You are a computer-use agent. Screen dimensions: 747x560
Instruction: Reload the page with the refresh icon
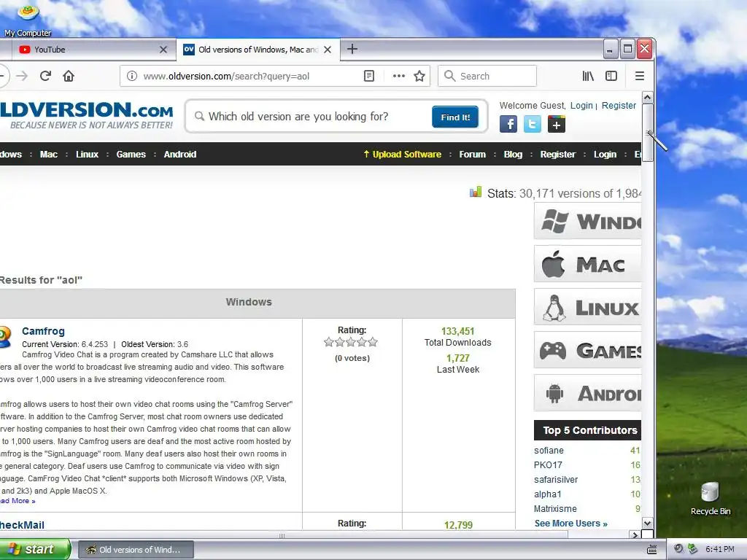(x=45, y=76)
